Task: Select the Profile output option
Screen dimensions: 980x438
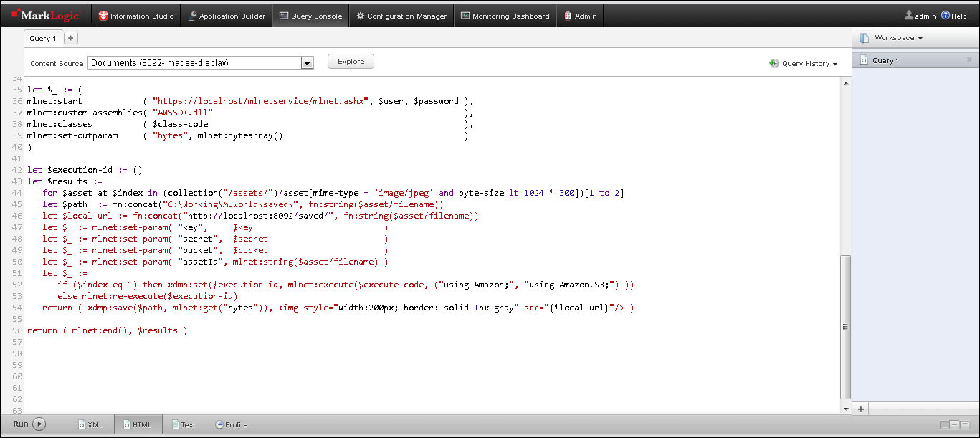Action: coord(231,424)
